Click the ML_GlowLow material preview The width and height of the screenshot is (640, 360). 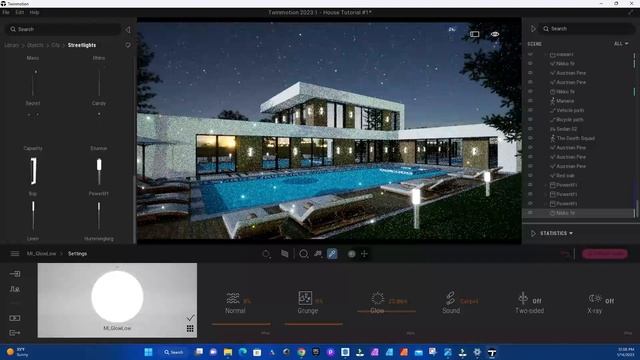117,300
